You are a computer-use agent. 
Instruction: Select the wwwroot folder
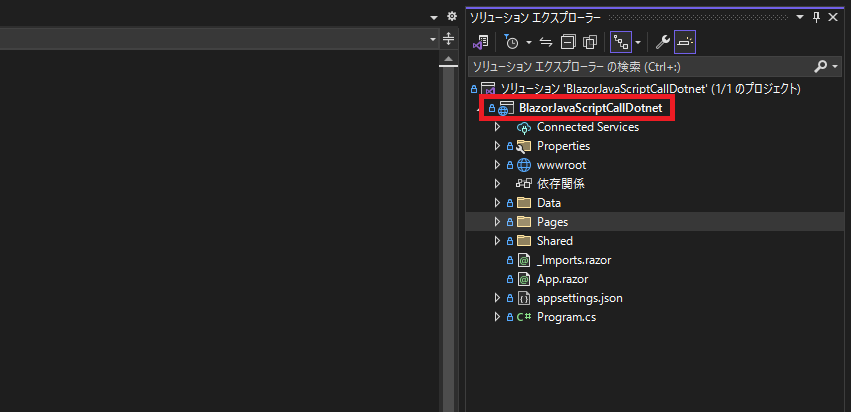[561, 165]
